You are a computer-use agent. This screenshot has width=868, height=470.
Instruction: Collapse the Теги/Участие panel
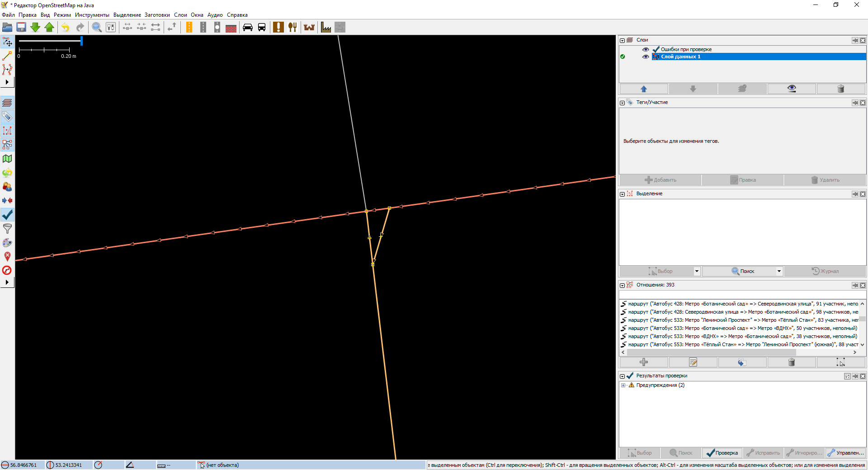[x=623, y=103]
